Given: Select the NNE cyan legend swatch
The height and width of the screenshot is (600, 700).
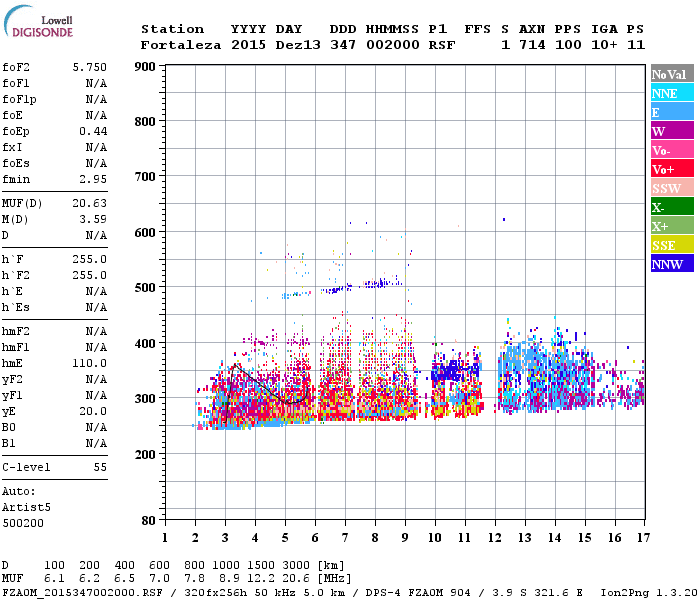Looking at the screenshot, I should coord(672,93).
